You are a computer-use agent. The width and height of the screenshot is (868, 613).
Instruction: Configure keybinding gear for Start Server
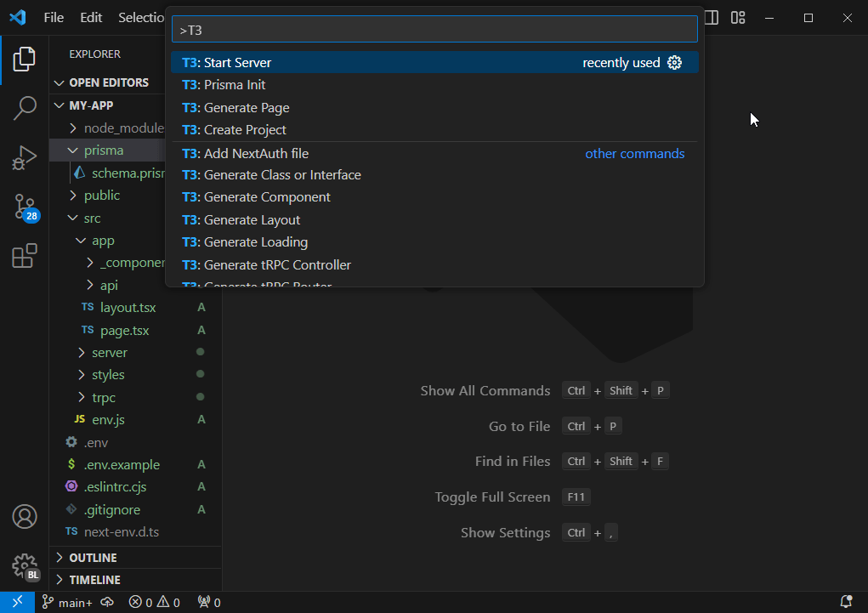pyautogui.click(x=674, y=63)
